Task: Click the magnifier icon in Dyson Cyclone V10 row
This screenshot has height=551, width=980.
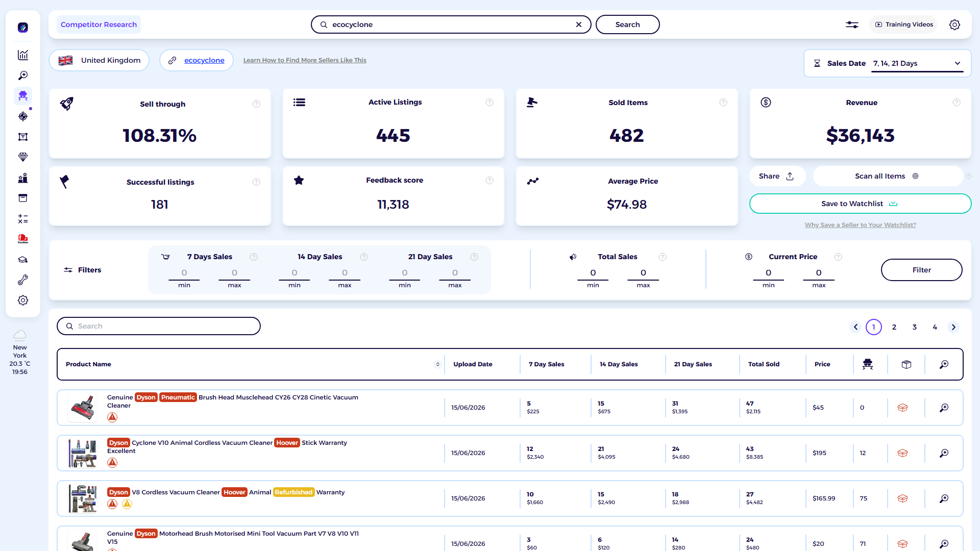Action: click(x=944, y=453)
